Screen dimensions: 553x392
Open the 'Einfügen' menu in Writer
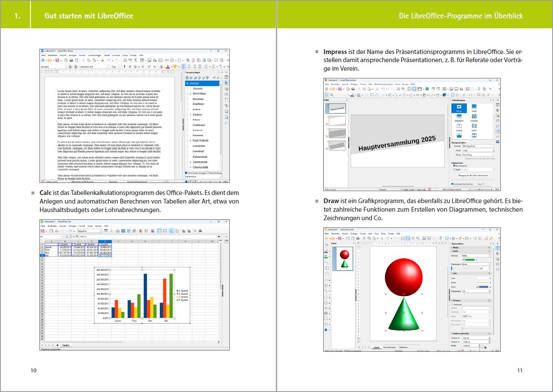tap(72, 55)
